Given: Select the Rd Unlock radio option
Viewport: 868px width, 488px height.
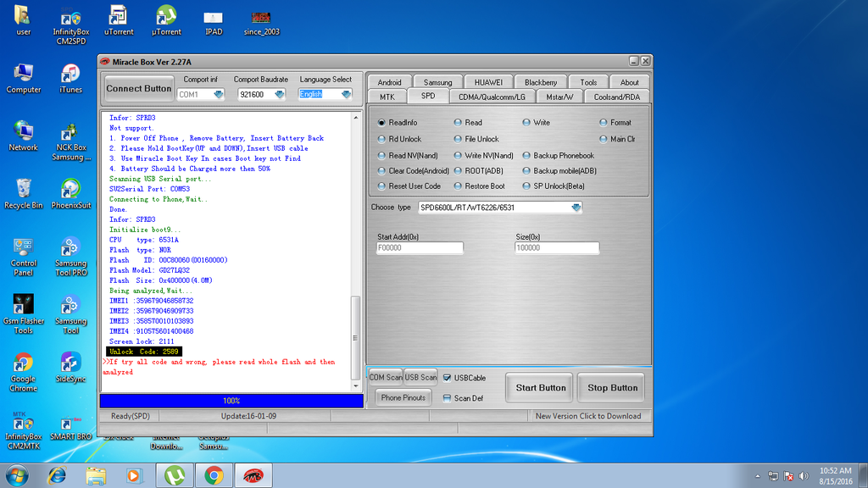Looking at the screenshot, I should [400, 140].
